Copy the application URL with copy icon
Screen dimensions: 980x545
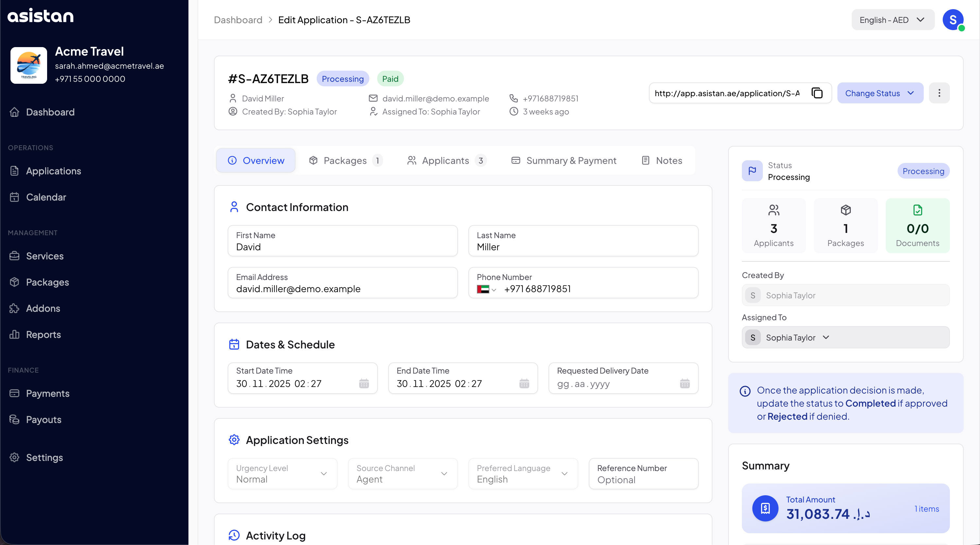click(817, 93)
